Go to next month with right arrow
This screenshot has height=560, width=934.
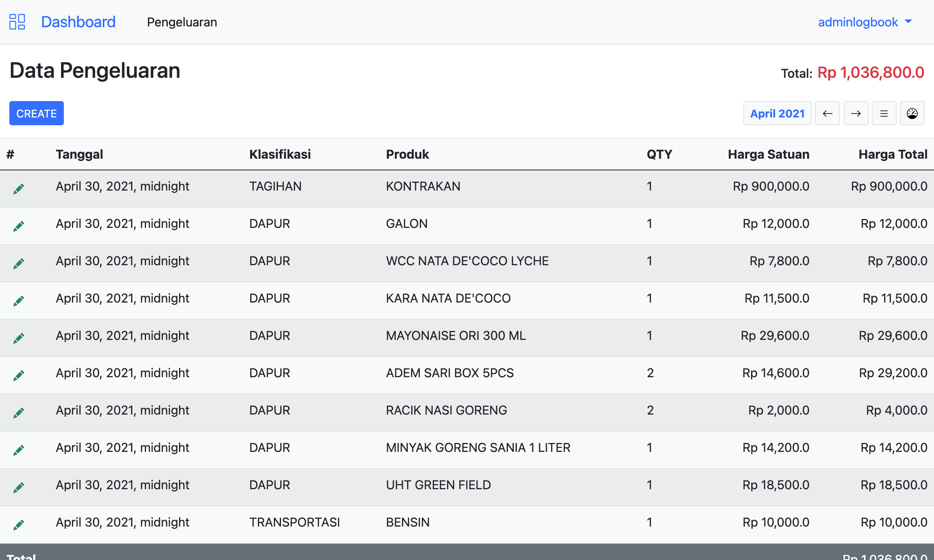(856, 114)
